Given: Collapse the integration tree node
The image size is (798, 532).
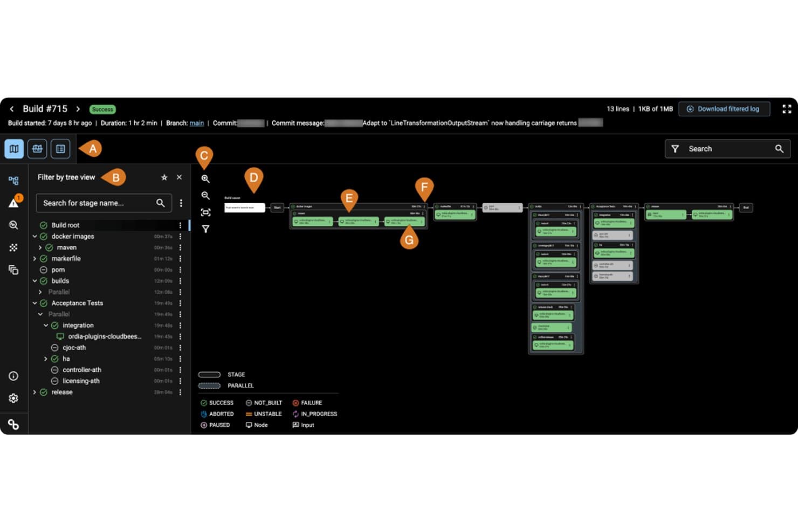Looking at the screenshot, I should tap(45, 326).
